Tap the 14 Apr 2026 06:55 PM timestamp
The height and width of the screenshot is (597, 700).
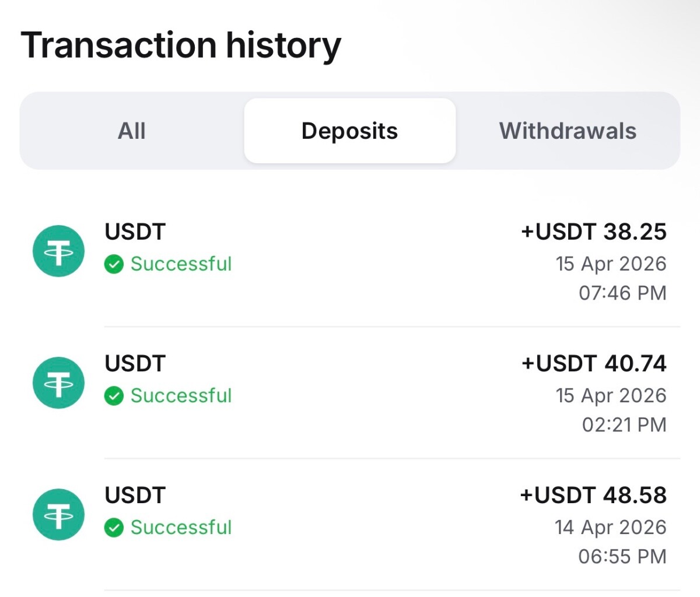(611, 542)
